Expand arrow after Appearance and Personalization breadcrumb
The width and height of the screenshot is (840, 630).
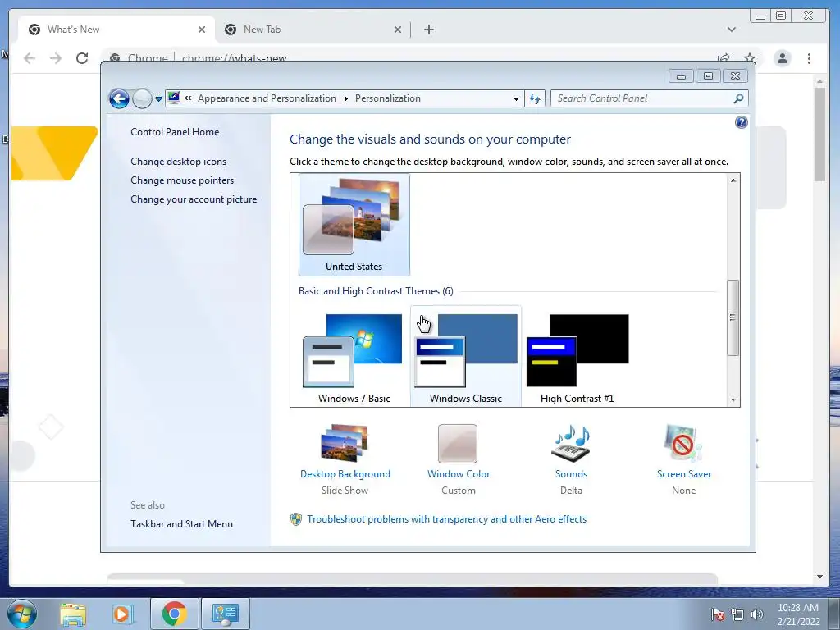[x=345, y=98]
